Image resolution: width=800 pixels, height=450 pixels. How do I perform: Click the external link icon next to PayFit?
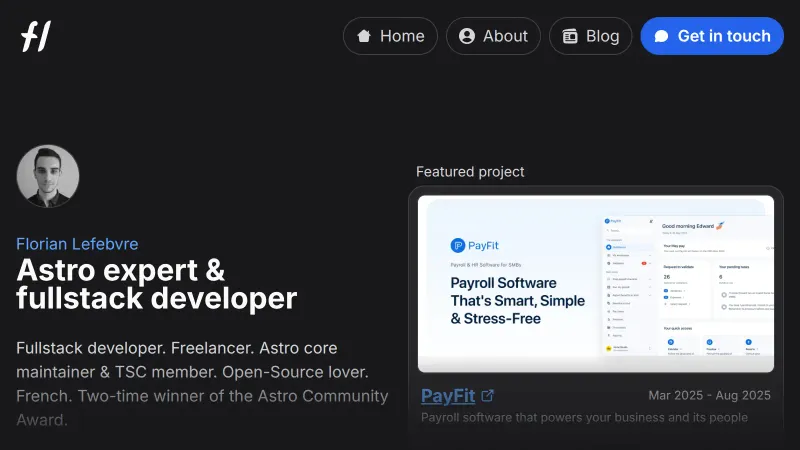pos(488,395)
